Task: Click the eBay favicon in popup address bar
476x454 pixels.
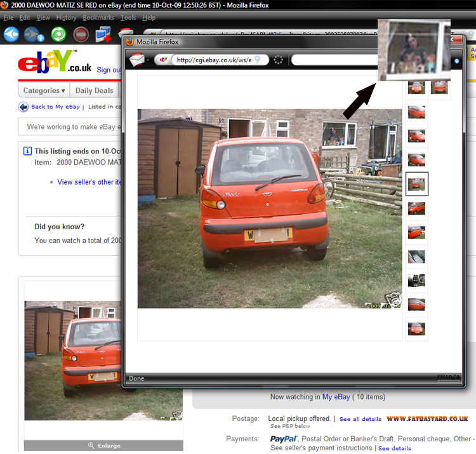Action: (163, 60)
